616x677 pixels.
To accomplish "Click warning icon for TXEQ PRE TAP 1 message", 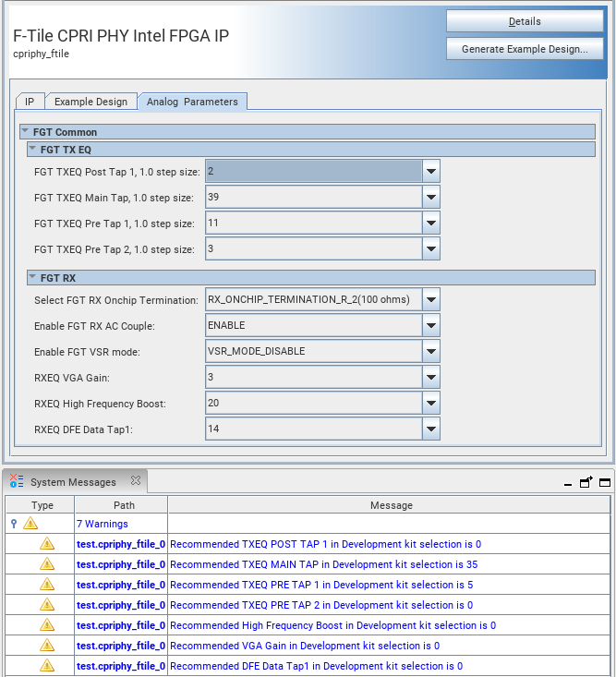I will (x=47, y=584).
